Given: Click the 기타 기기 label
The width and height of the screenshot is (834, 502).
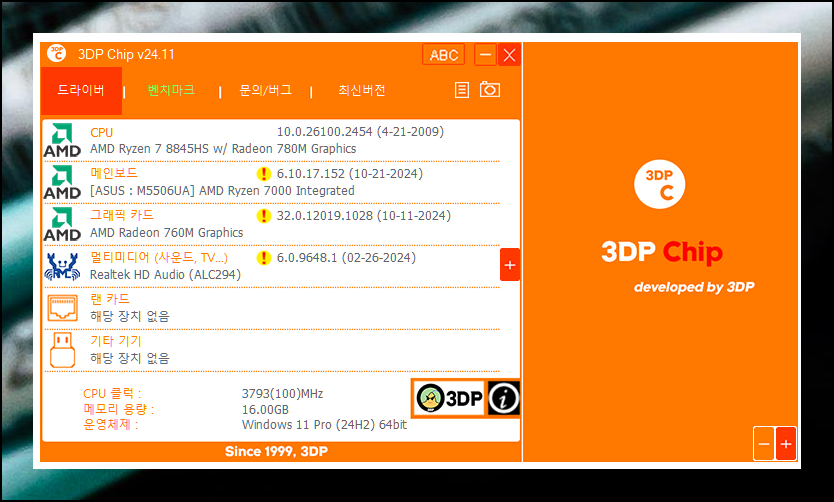Looking at the screenshot, I should 116,341.
